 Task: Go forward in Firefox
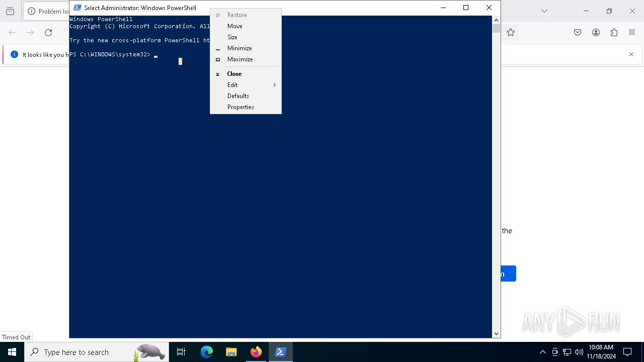click(x=30, y=33)
